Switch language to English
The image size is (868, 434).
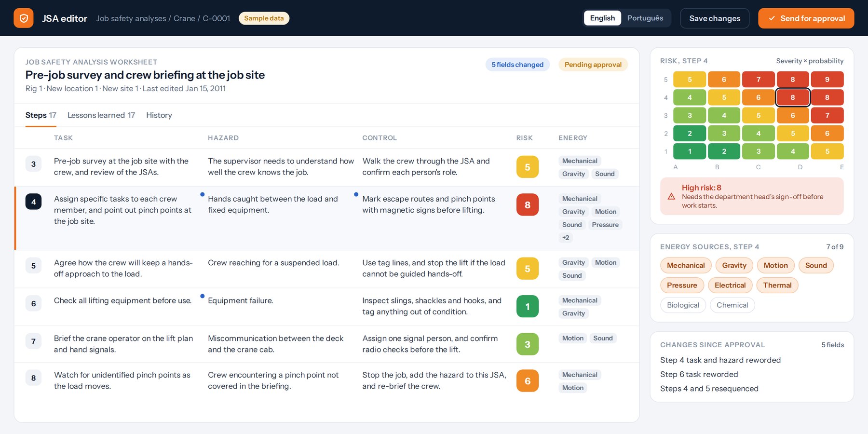602,18
